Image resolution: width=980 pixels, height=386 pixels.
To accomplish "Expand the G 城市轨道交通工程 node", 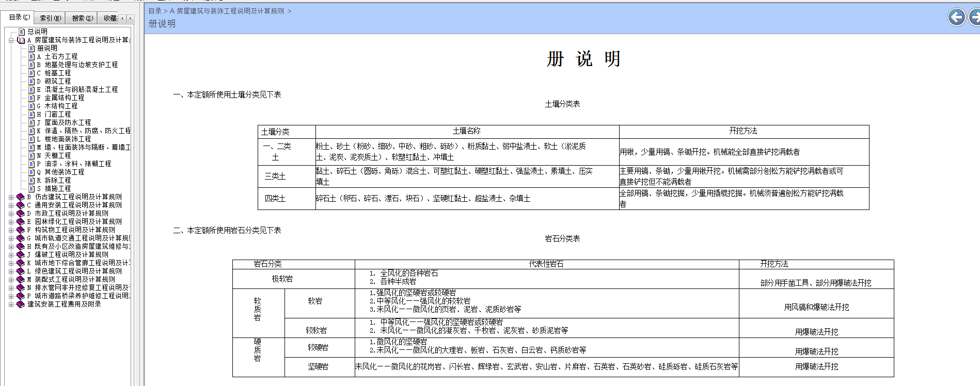I will click(11, 238).
